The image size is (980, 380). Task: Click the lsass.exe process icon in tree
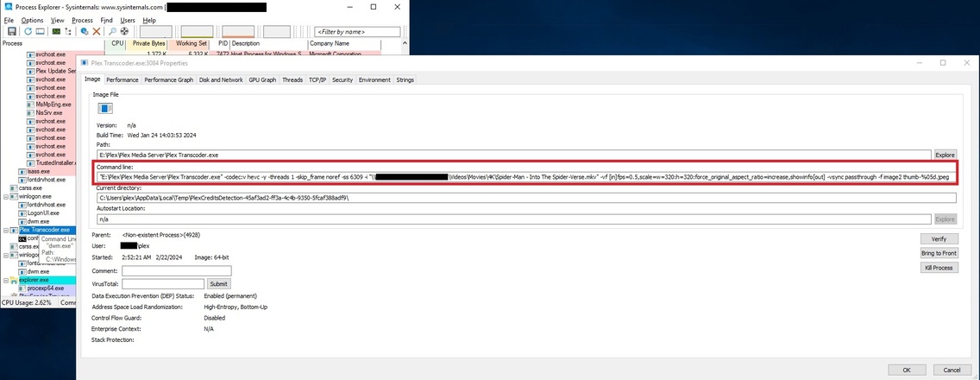[x=22, y=171]
